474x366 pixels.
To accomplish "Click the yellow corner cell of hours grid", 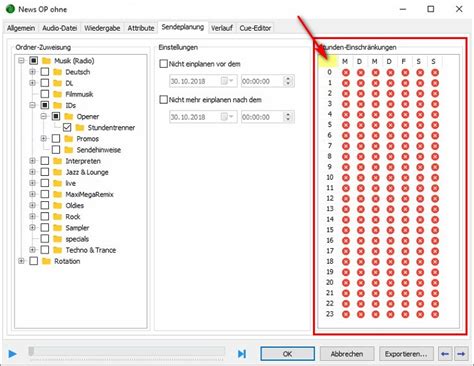I will (328, 61).
